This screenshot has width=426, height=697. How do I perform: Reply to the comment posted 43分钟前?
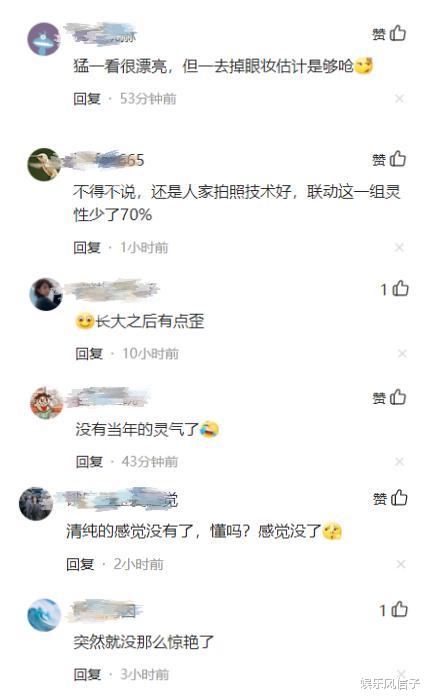[89, 461]
